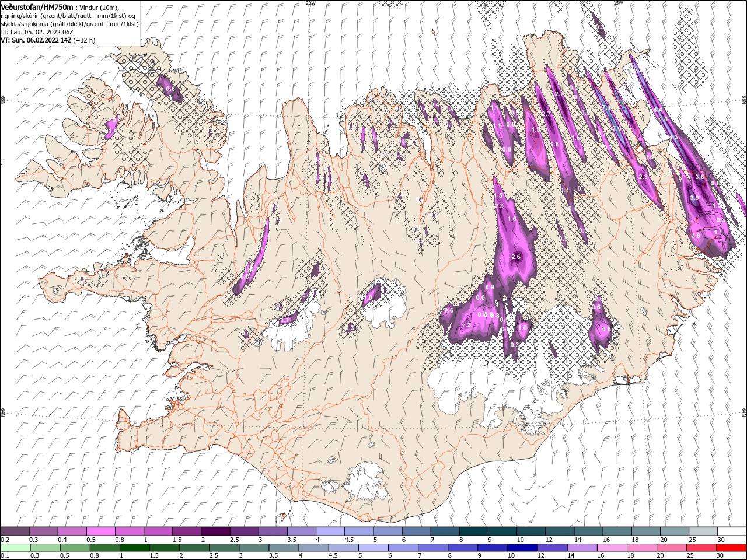Click the 20W longitude label
The image size is (747, 560).
point(310,2)
